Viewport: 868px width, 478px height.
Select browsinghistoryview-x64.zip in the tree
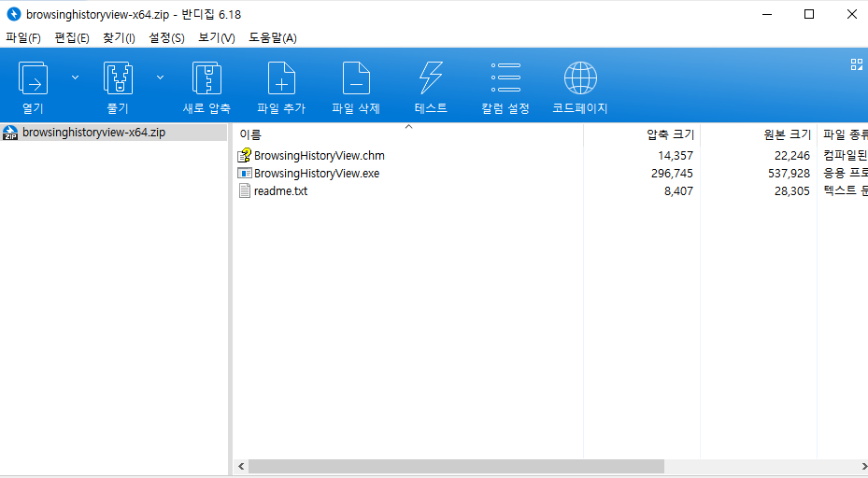click(x=94, y=133)
